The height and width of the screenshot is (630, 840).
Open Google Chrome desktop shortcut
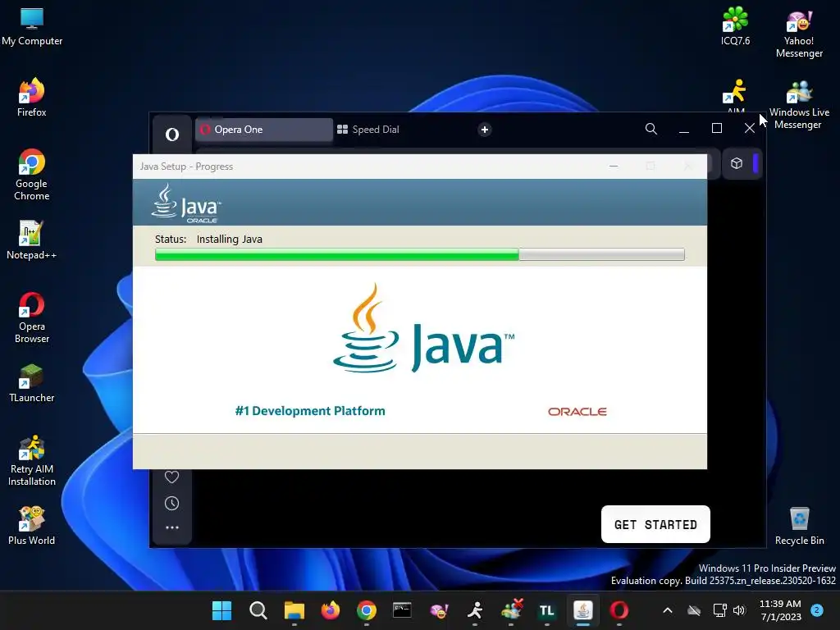coord(32,175)
